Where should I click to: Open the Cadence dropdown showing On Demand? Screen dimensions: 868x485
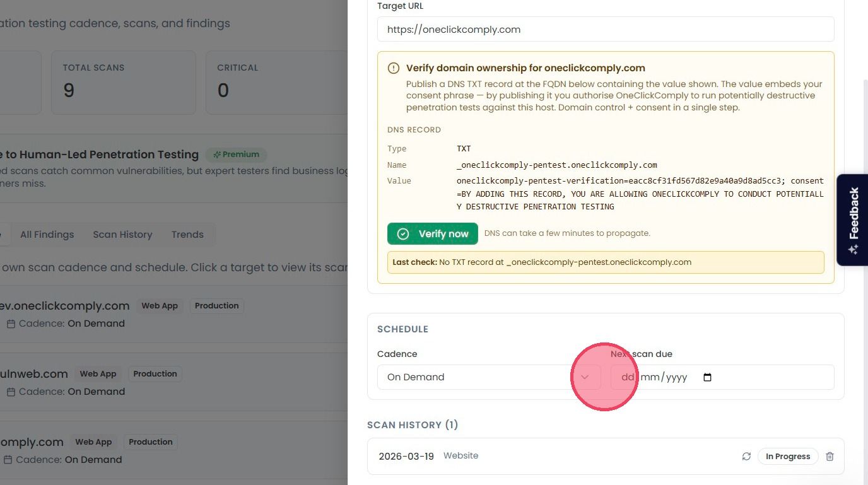[489, 377]
